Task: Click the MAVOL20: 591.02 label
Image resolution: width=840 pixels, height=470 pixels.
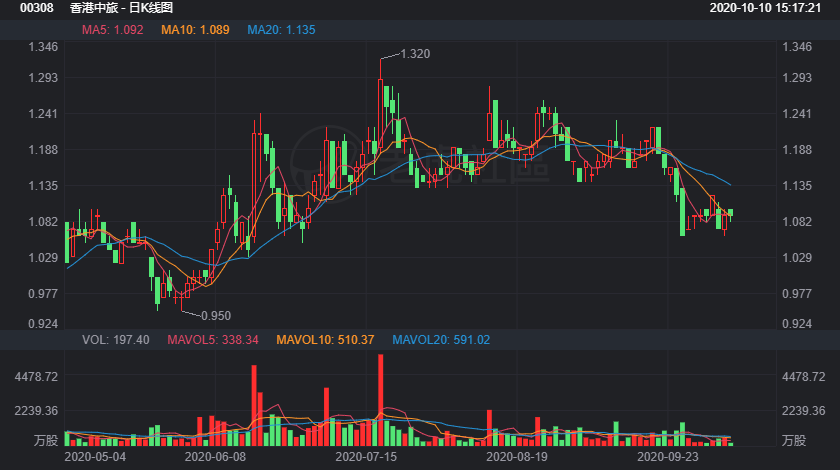Action: [x=441, y=340]
